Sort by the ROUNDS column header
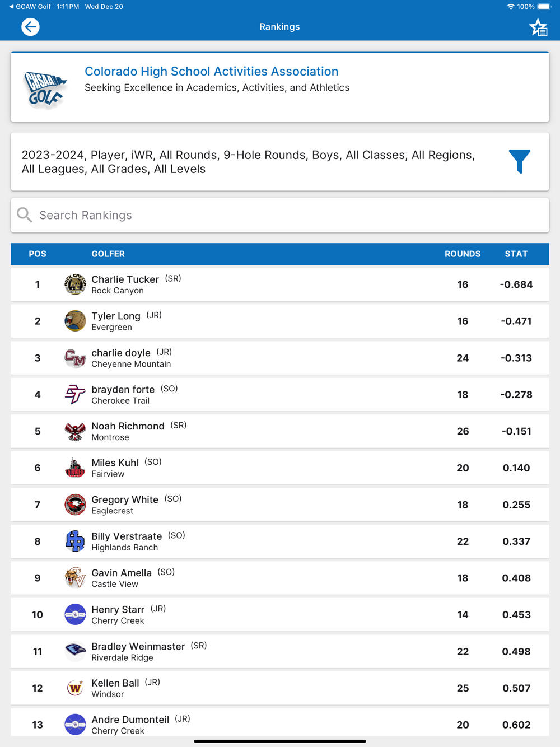The height and width of the screenshot is (747, 560). (x=463, y=254)
